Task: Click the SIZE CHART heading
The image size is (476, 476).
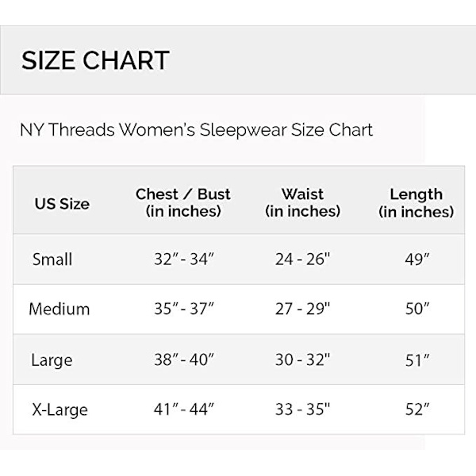Action: (95, 60)
